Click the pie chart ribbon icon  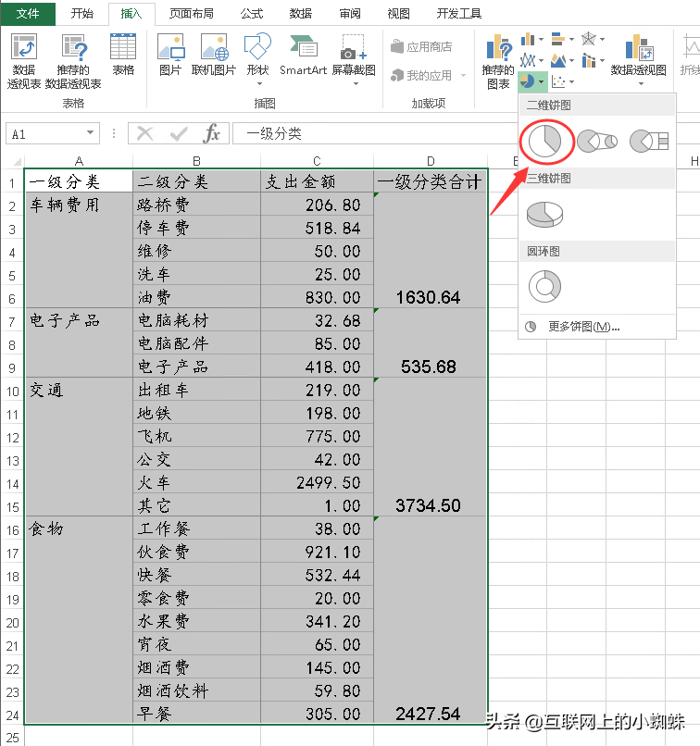[527, 81]
